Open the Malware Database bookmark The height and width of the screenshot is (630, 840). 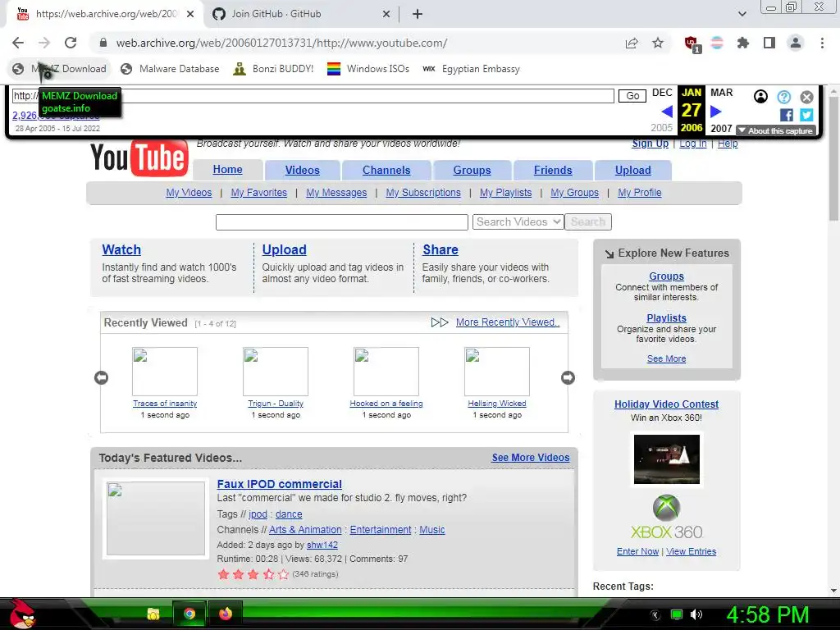170,69
